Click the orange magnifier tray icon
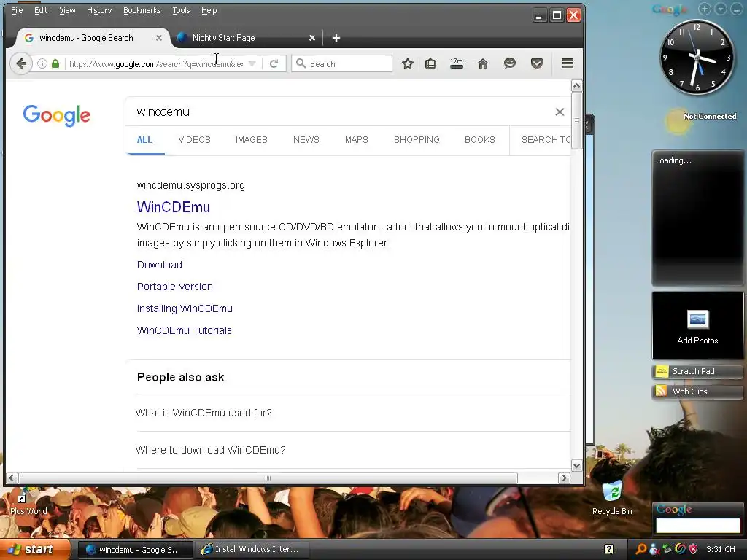The image size is (747, 560). 642,549
